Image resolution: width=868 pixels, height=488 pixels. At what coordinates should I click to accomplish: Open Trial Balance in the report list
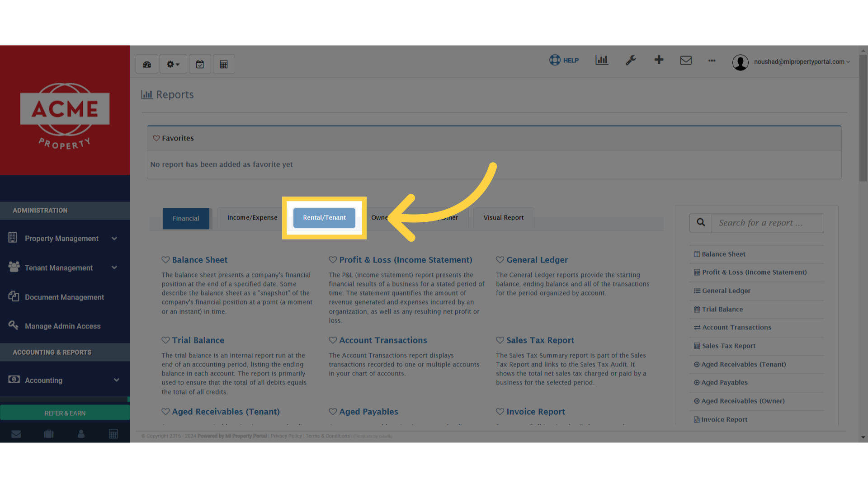pyautogui.click(x=718, y=310)
